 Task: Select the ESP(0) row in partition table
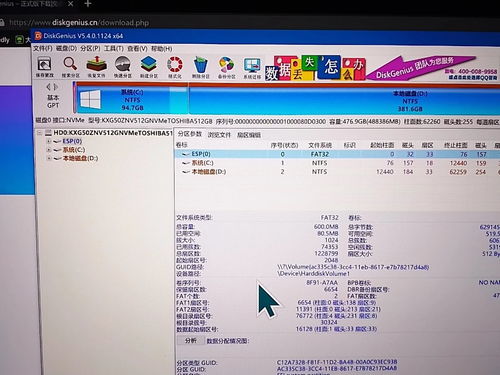tap(337, 154)
